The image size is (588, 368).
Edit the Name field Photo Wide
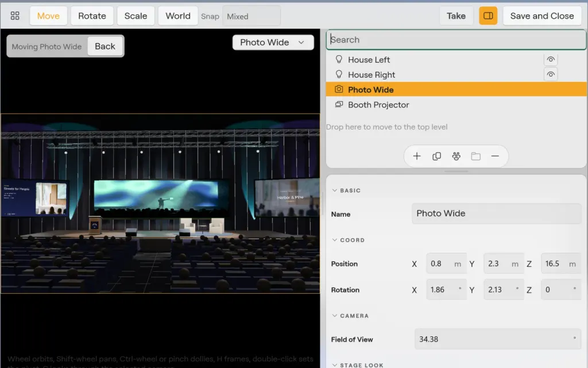tap(497, 213)
